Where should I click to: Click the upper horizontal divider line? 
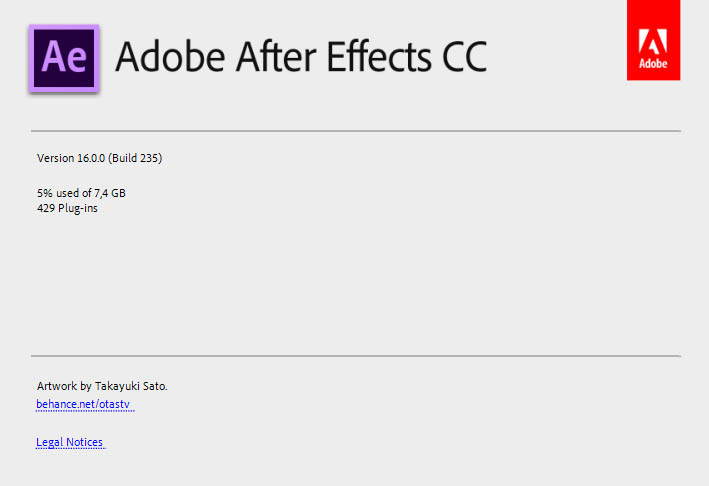click(355, 131)
